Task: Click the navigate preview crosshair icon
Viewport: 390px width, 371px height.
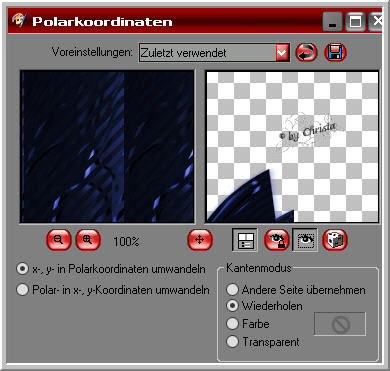Action: coord(200,240)
